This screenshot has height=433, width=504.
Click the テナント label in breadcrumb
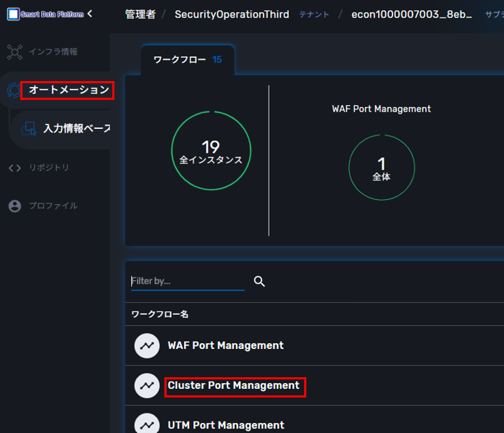(x=314, y=14)
